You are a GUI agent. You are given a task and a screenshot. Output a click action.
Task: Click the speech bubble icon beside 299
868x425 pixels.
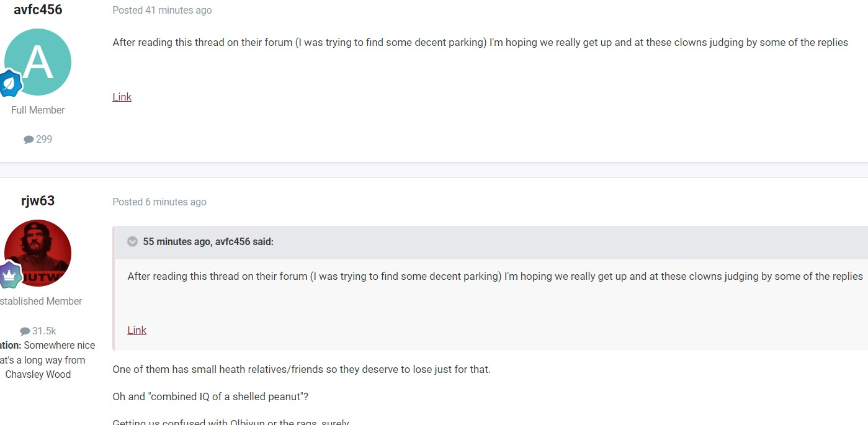pyautogui.click(x=29, y=140)
